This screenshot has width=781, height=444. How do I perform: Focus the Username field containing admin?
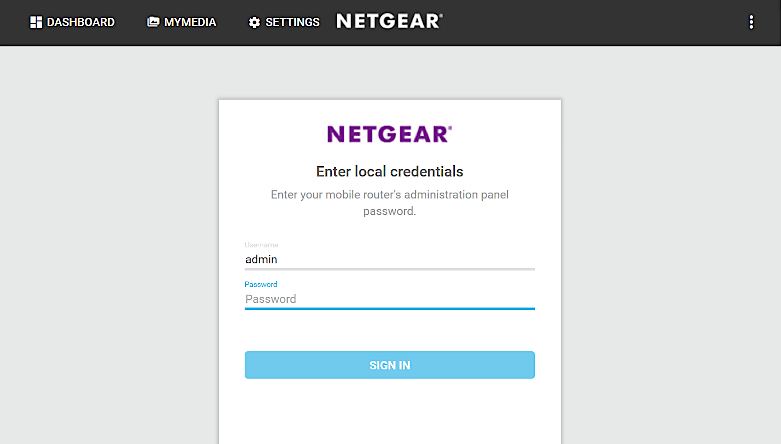pyautogui.click(x=389, y=259)
